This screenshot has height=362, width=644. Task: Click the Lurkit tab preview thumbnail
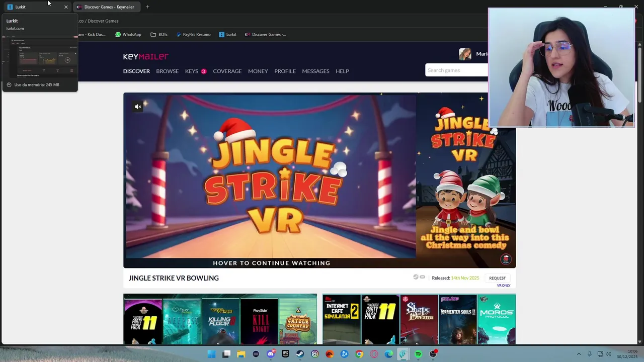[x=40, y=56]
